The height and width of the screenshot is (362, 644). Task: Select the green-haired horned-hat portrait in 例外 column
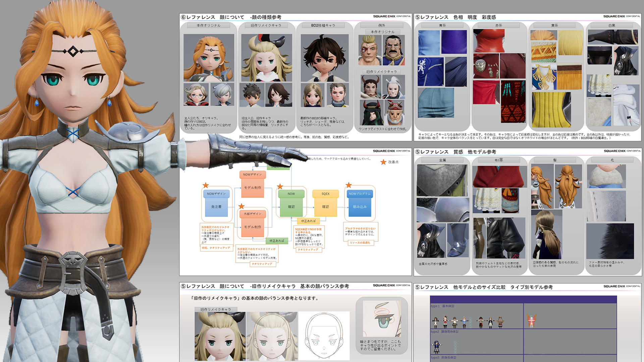click(371, 113)
